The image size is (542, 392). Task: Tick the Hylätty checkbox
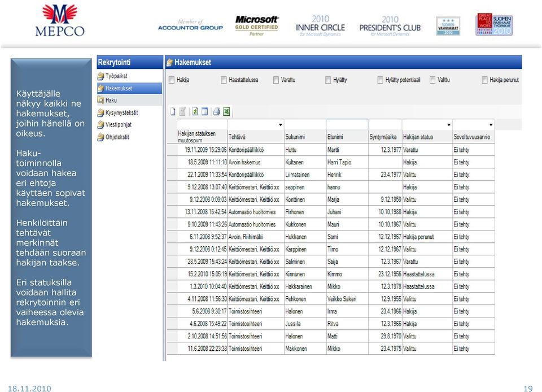328,80
